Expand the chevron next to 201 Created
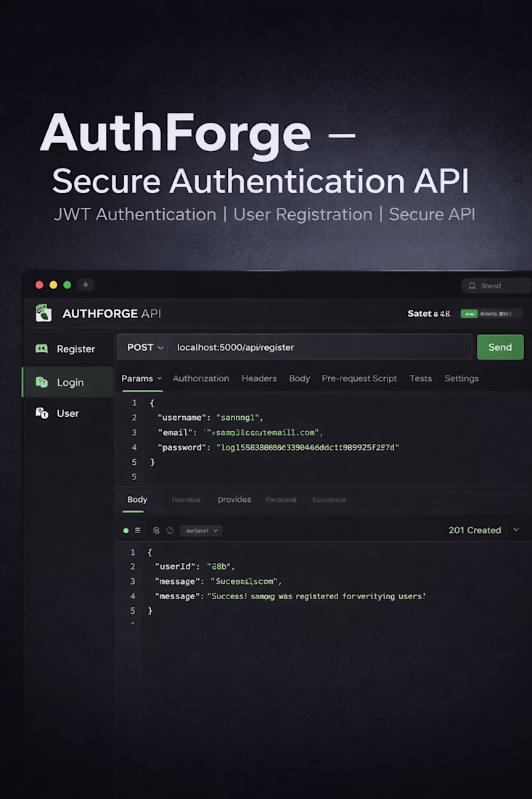The height and width of the screenshot is (799, 532). coord(516,530)
